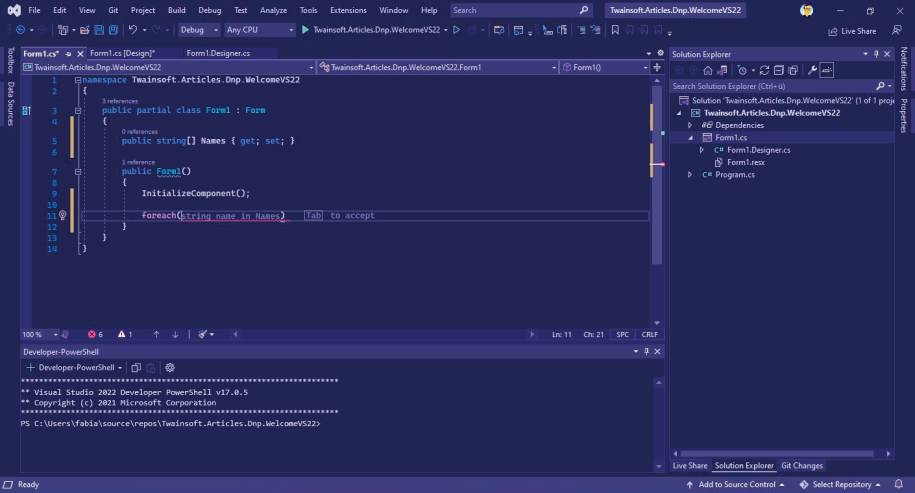This screenshot has height=493, width=915.
Task: Open the Build menu
Action: coord(176,11)
